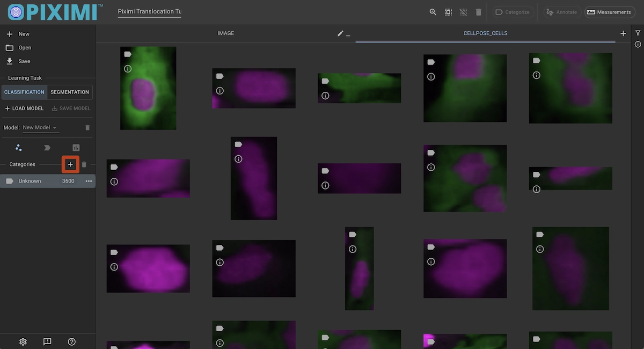Click the send feedback icon
The height and width of the screenshot is (349, 644).
pyautogui.click(x=47, y=341)
